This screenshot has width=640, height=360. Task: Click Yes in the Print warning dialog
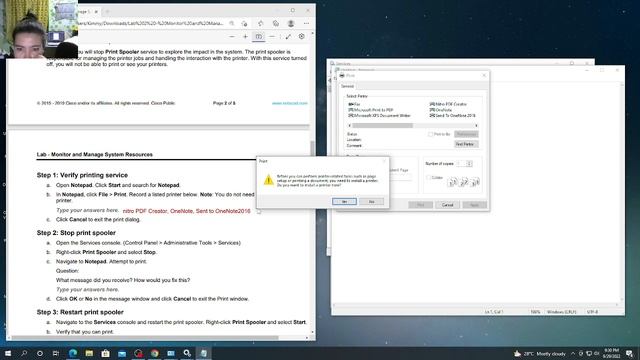344,202
